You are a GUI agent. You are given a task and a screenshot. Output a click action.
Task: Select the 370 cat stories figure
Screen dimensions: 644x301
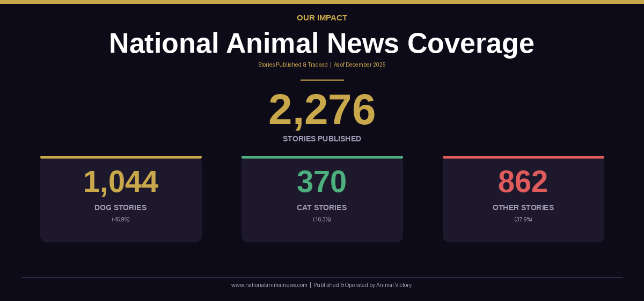click(x=322, y=182)
